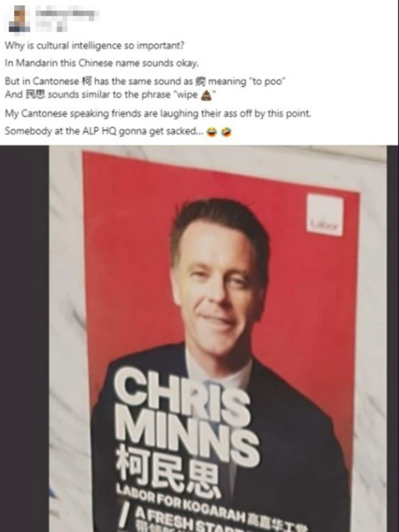Select the 痾 character meaning 'to poo'
Viewport: 399px width, 532px height.
click(200, 81)
